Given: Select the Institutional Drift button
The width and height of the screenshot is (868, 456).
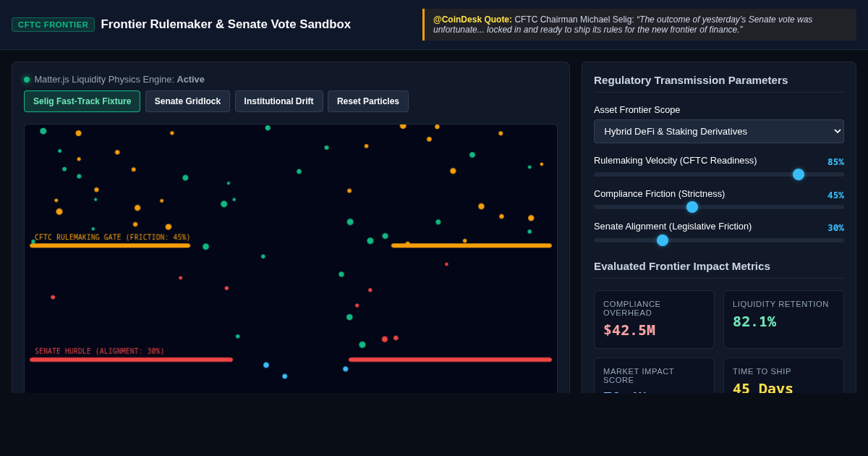Looking at the screenshot, I should tap(278, 101).
